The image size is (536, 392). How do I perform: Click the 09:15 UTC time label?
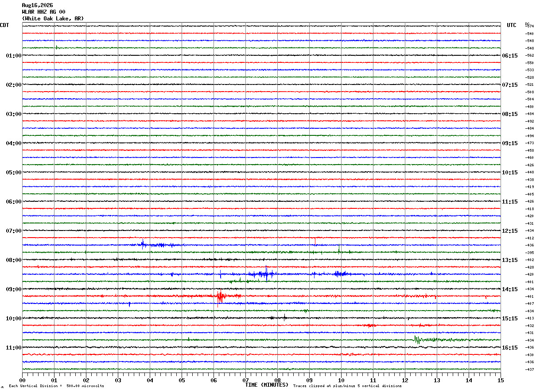coord(510,143)
